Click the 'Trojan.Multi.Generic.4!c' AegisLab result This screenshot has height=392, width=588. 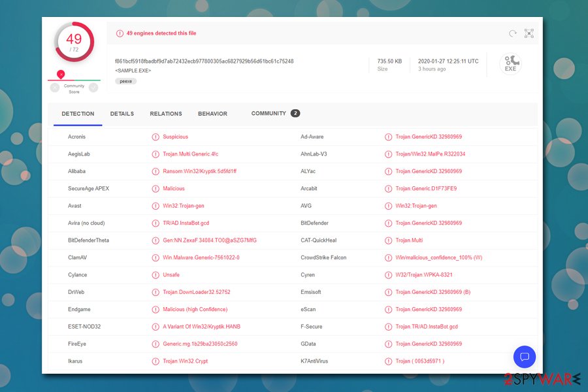point(191,154)
